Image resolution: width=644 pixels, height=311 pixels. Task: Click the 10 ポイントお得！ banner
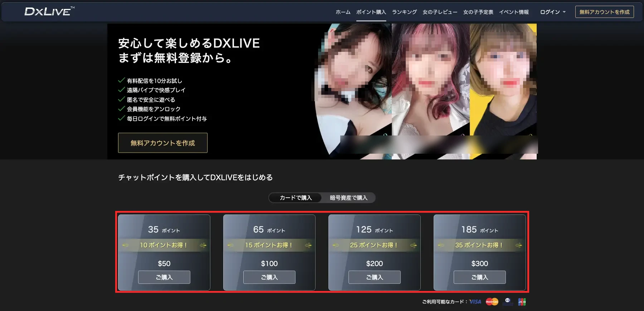(164, 245)
